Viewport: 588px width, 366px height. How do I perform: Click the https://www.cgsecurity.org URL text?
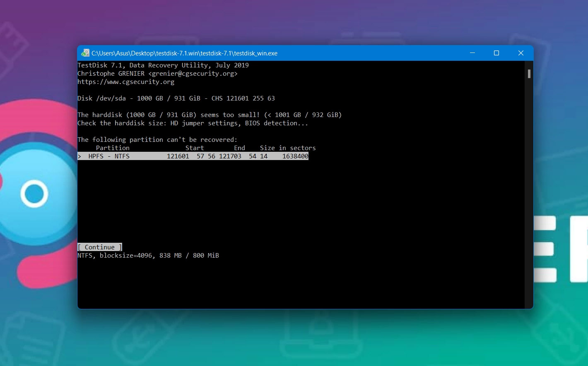point(126,81)
